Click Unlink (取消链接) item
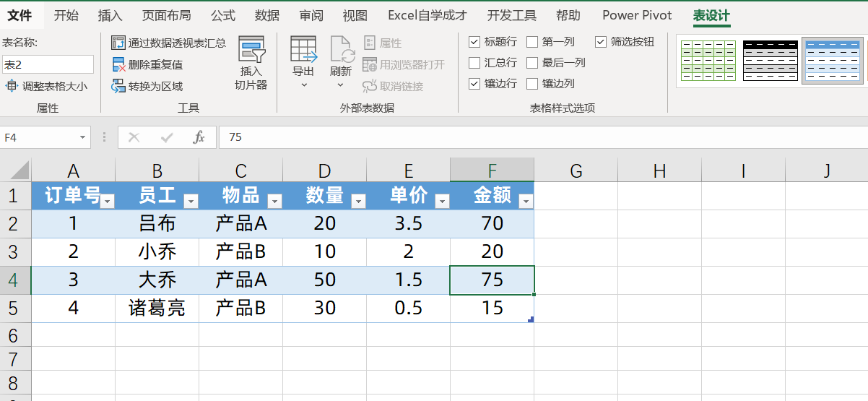 point(393,86)
